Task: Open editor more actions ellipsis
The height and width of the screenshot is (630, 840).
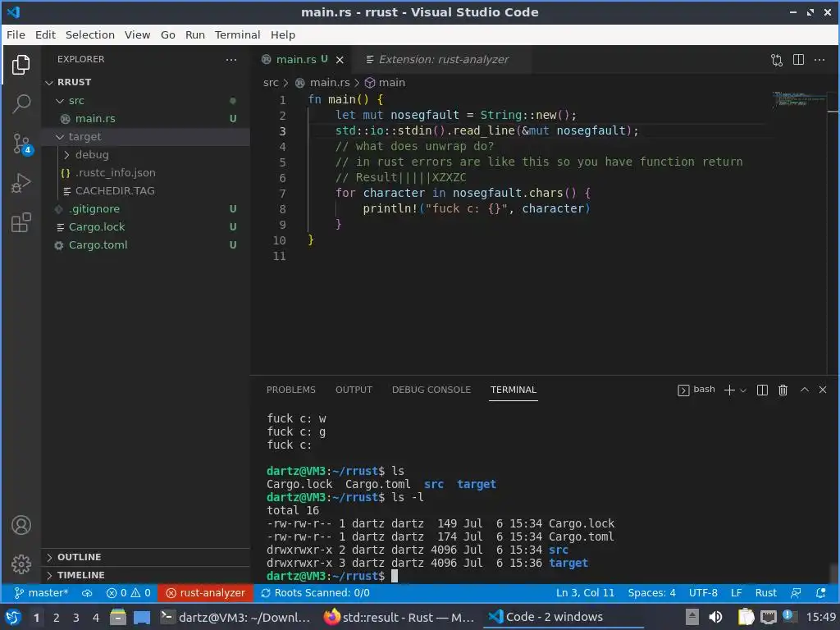Action: coord(819,59)
